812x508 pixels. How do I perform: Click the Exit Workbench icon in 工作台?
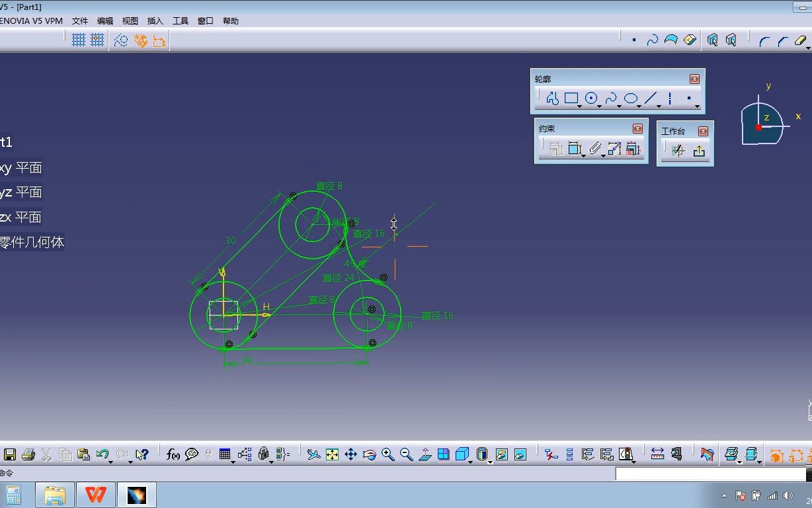tap(699, 151)
